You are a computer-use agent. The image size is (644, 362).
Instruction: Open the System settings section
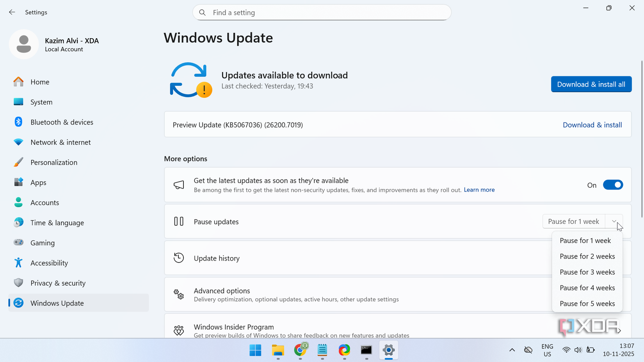pyautogui.click(x=41, y=102)
